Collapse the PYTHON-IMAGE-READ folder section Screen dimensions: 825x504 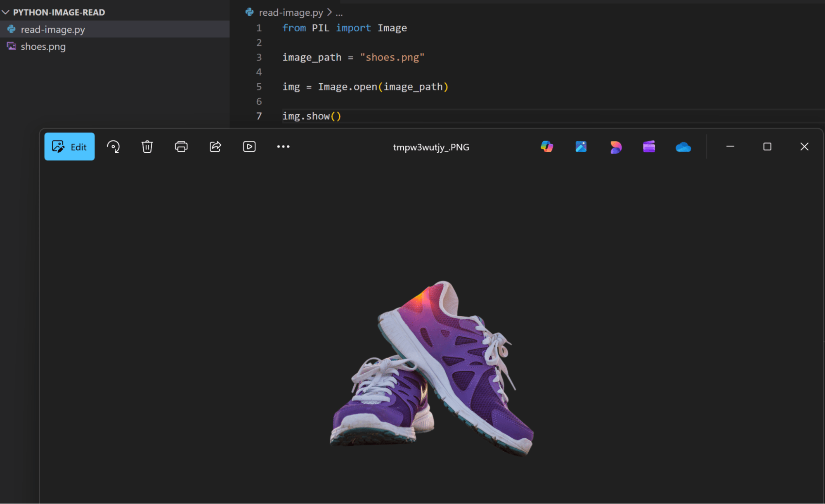pyautogui.click(x=6, y=12)
